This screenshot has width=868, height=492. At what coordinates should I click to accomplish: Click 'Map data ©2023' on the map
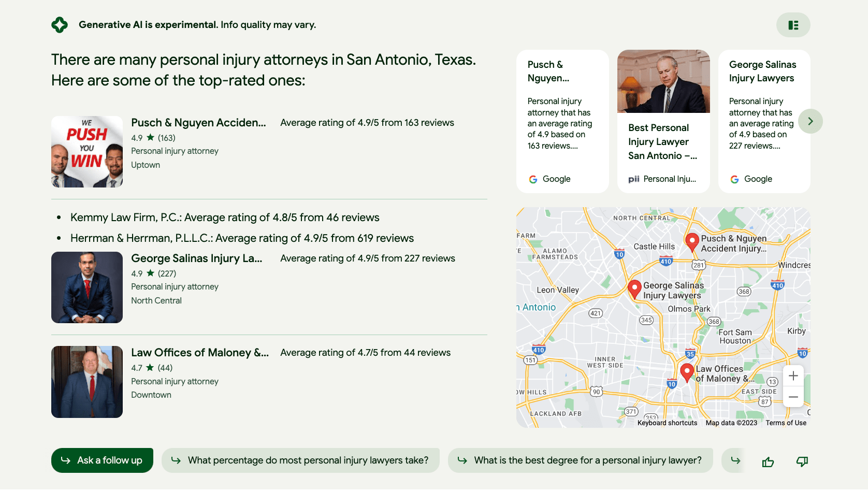pyautogui.click(x=731, y=423)
